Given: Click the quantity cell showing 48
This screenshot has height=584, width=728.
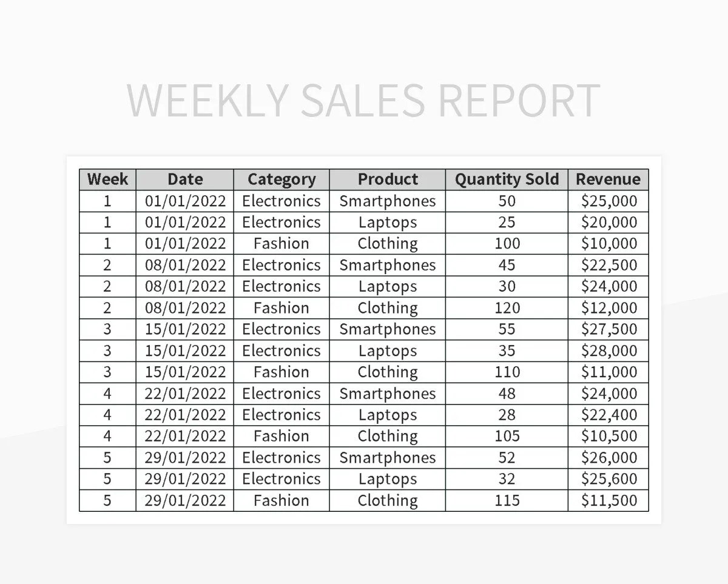Looking at the screenshot, I should pyautogui.click(x=507, y=394).
